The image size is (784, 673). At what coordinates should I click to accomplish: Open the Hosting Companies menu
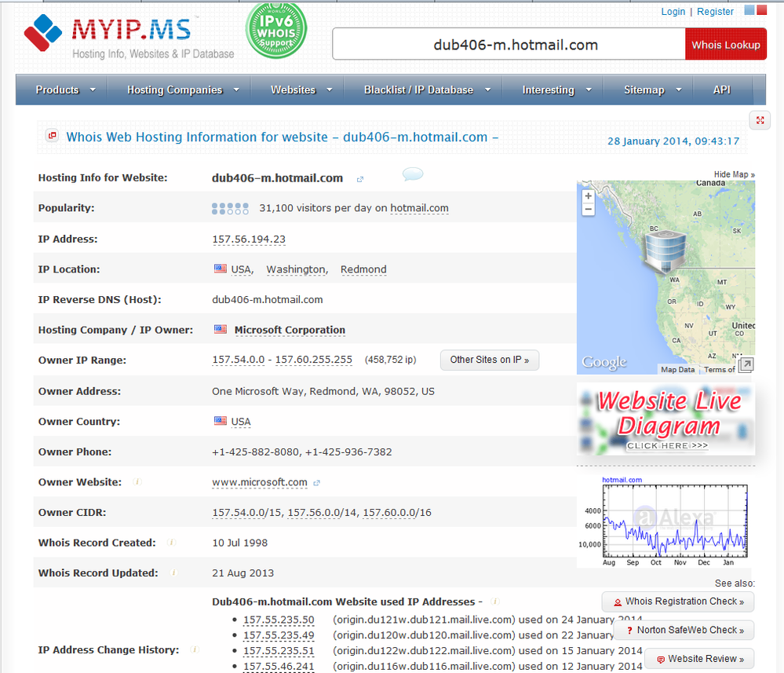point(174,90)
